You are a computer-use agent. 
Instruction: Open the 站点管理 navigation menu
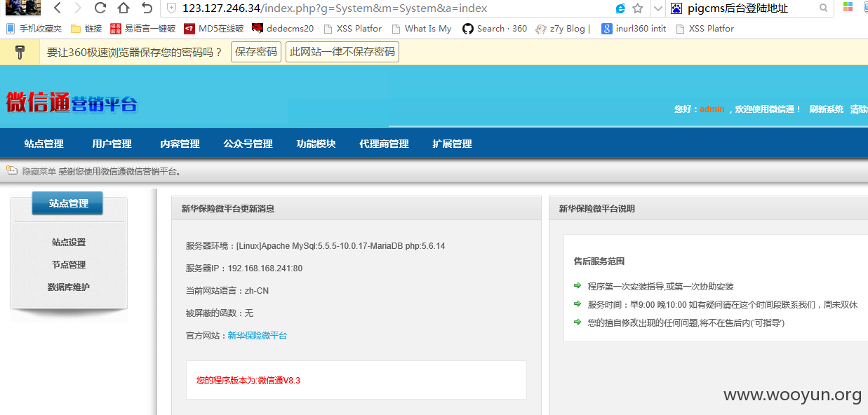(44, 144)
